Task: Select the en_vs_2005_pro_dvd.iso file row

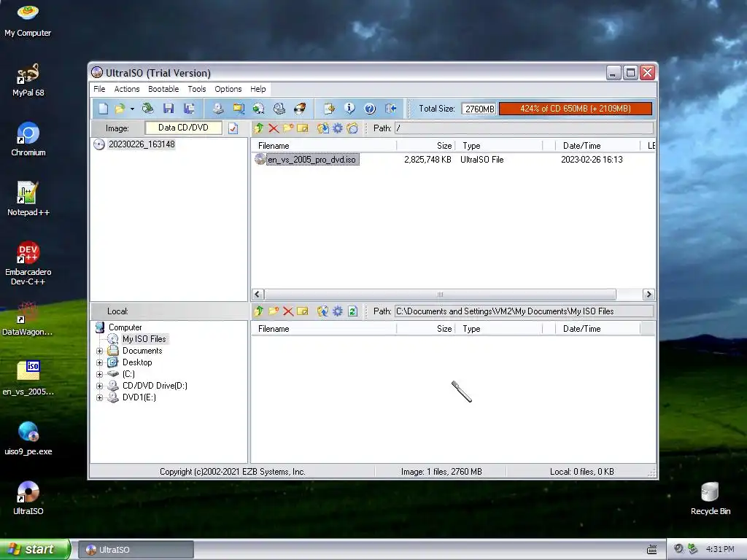Action: [312, 160]
